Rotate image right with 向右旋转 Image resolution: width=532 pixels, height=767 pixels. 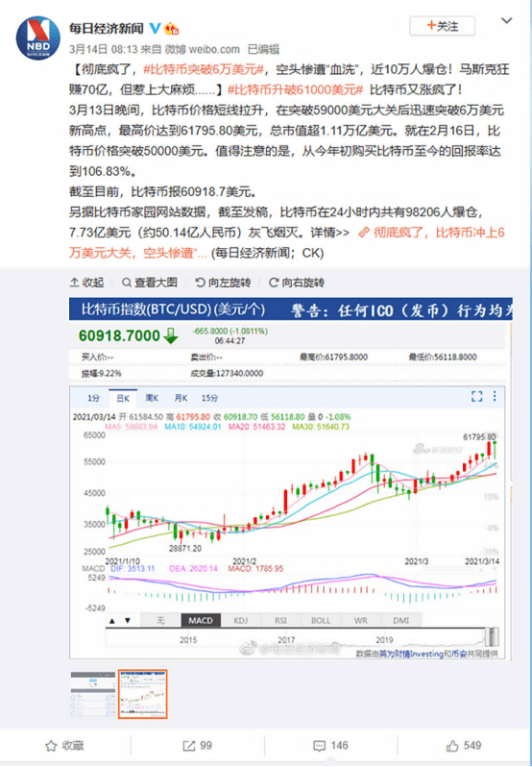click(297, 283)
